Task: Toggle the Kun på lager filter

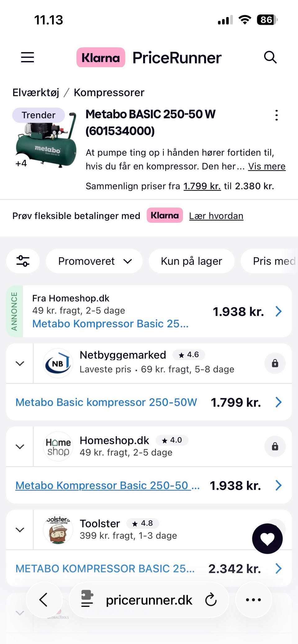Action: [x=191, y=261]
